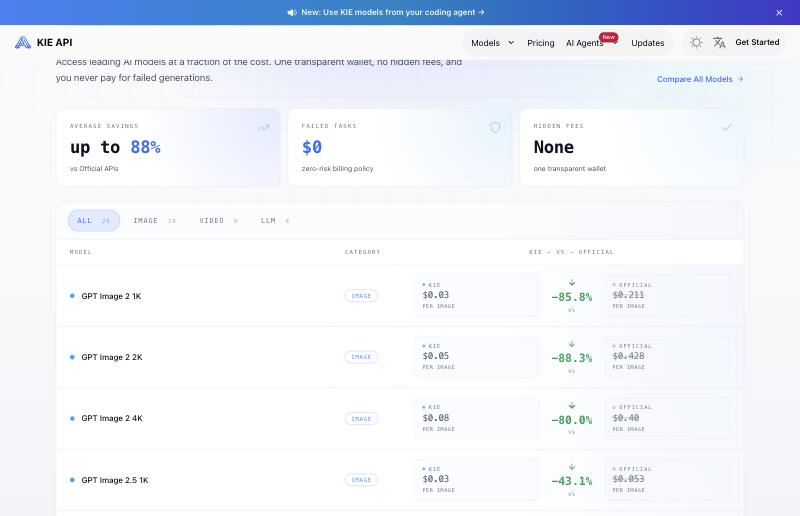Open the language translation selector
This screenshot has width=800, height=516.
pyautogui.click(x=719, y=42)
